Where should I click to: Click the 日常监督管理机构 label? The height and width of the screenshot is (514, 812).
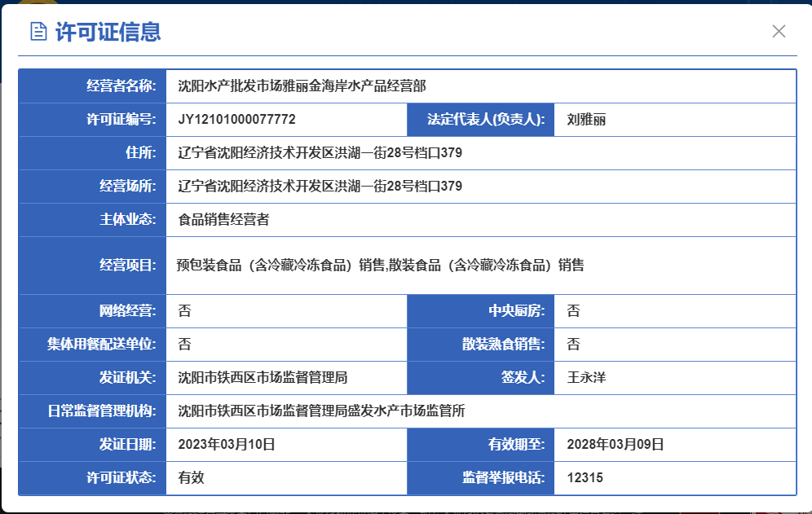pos(102,411)
